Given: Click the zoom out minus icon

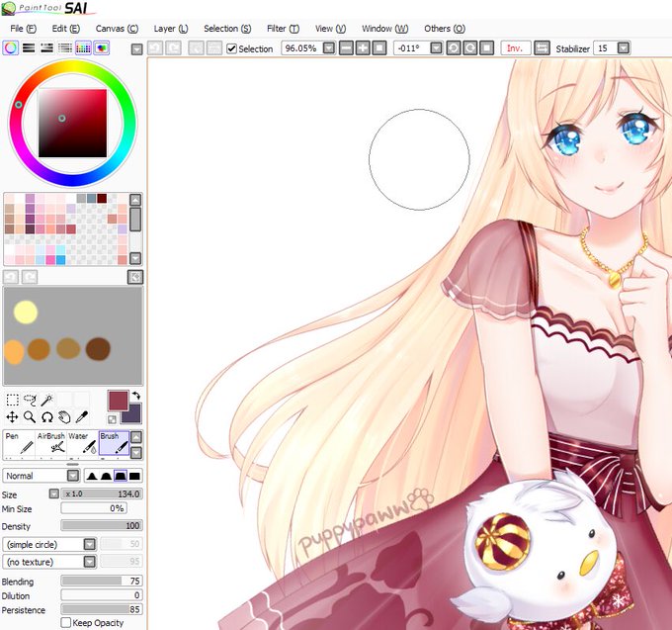Looking at the screenshot, I should 346,48.
